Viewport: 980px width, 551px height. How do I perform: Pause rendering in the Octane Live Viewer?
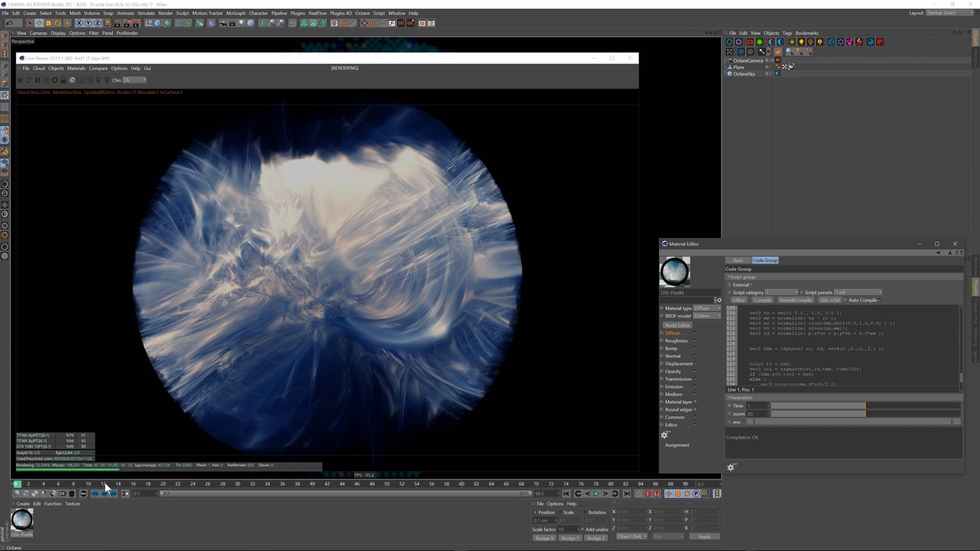[37, 80]
